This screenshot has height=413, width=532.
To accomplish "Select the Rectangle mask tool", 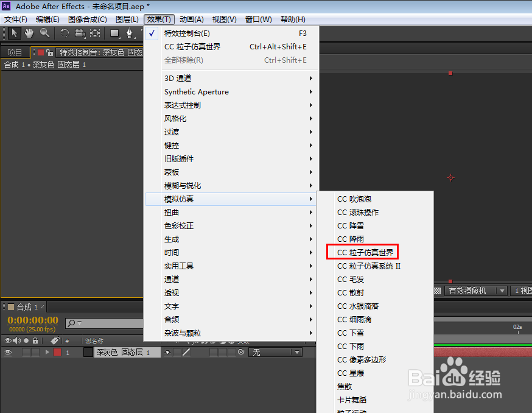I will pos(114,34).
